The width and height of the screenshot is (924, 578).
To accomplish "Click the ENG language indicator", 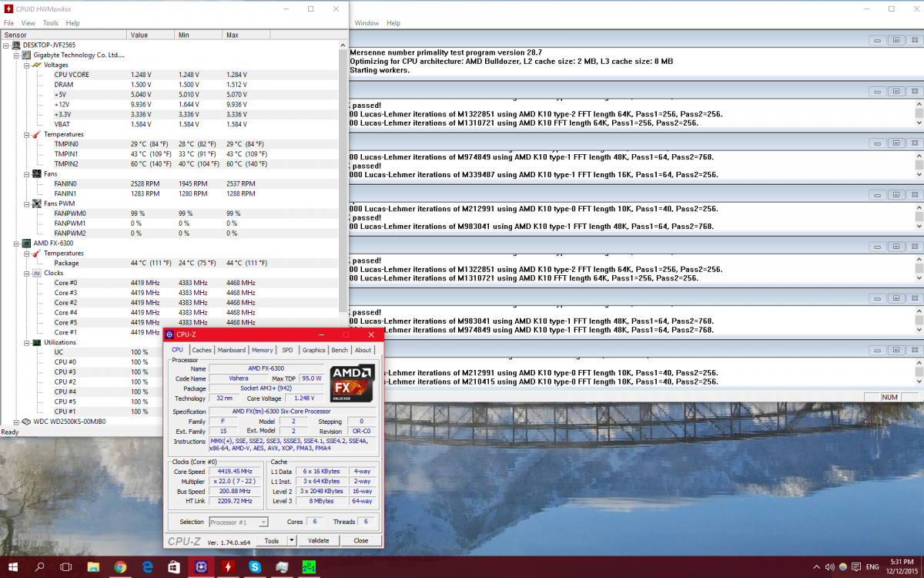I will 872,567.
